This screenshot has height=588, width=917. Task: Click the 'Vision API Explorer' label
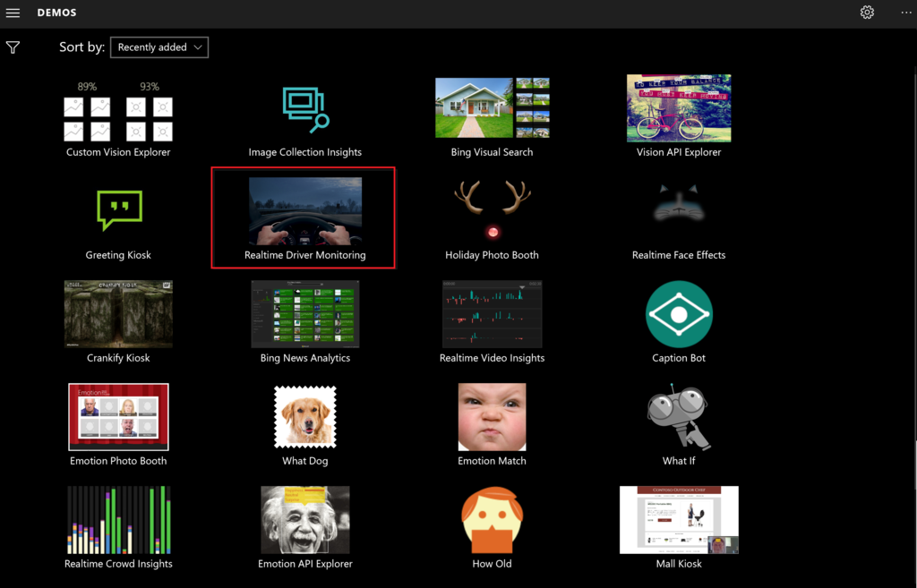pyautogui.click(x=679, y=152)
